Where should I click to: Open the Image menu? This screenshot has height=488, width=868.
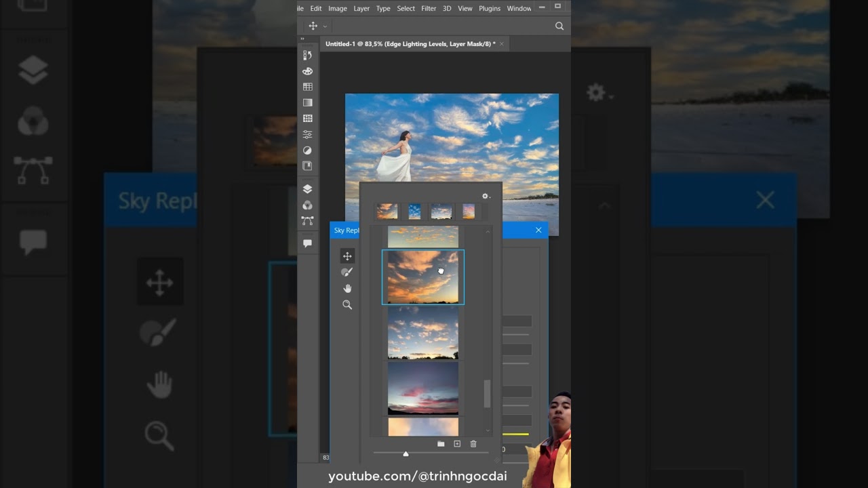tap(338, 8)
